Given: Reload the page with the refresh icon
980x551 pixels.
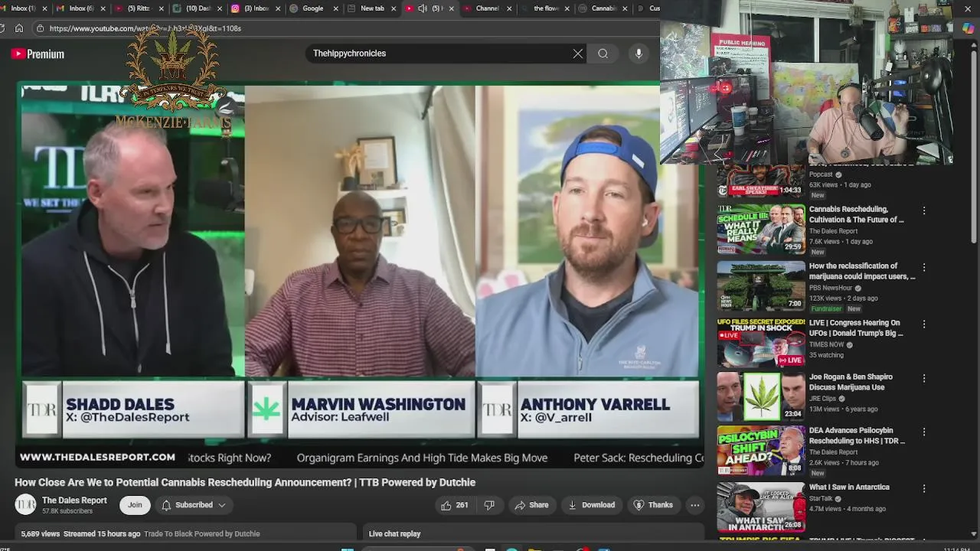Looking at the screenshot, I should [2, 28].
